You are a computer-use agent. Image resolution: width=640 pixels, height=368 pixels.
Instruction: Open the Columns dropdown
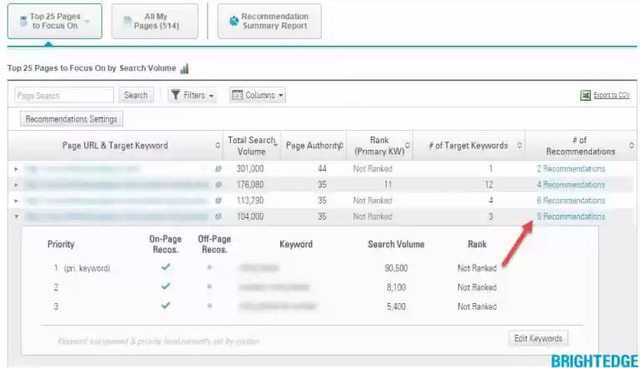(257, 95)
